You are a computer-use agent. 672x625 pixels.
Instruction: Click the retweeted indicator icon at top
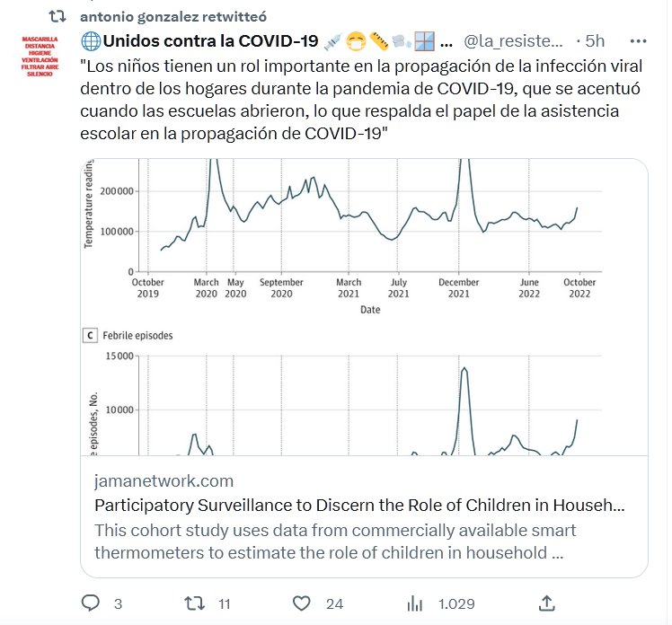tap(57, 16)
